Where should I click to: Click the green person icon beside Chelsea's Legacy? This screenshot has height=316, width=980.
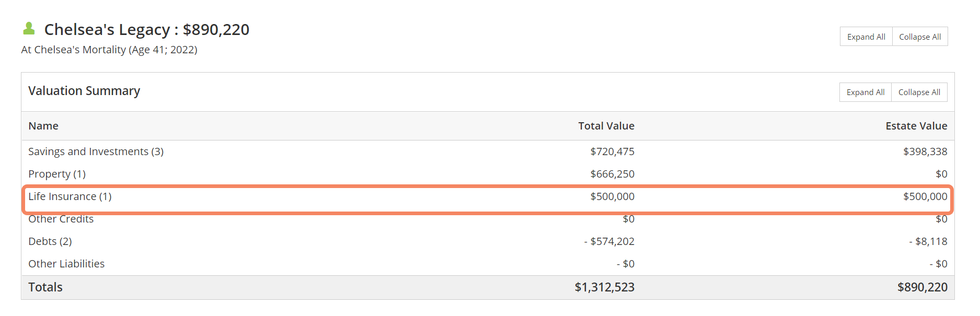[x=29, y=28]
